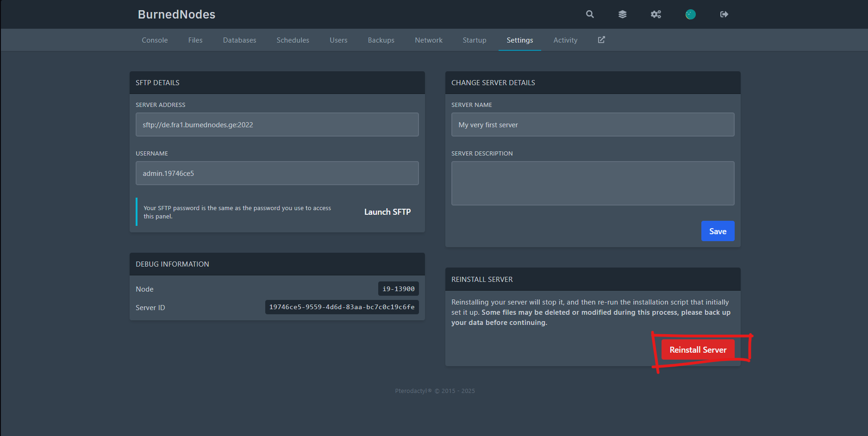This screenshot has height=436, width=868.
Task: Click the Reinstall warning paragraph
Action: tap(591, 312)
